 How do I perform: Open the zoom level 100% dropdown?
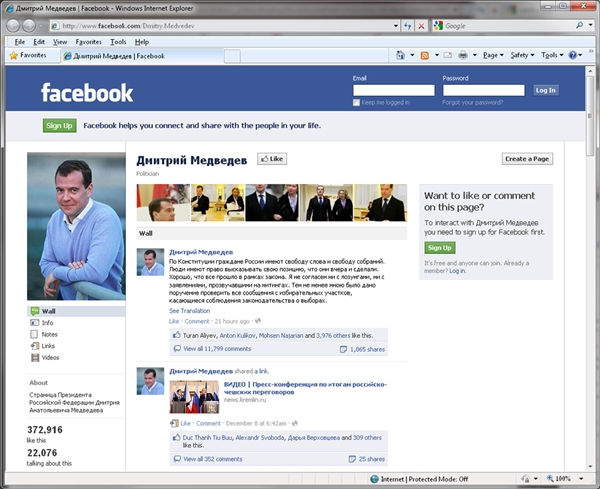tap(565, 479)
